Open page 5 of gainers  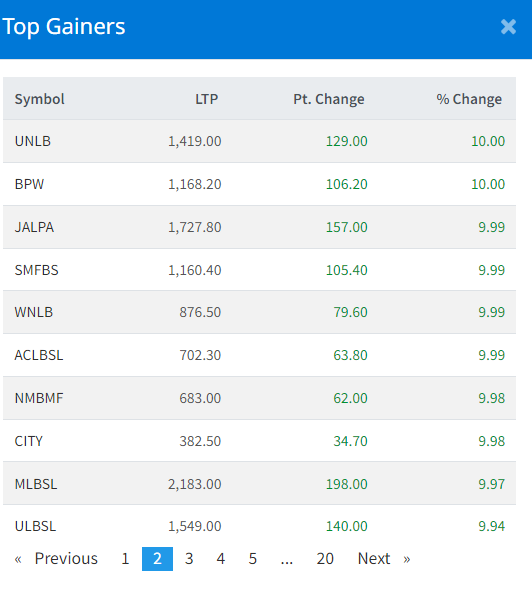coord(252,559)
